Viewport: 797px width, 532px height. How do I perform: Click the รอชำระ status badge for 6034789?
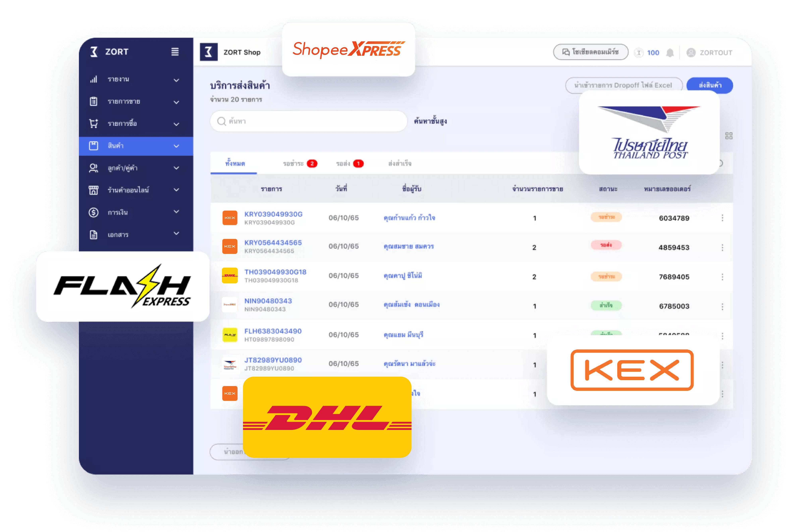606,217
